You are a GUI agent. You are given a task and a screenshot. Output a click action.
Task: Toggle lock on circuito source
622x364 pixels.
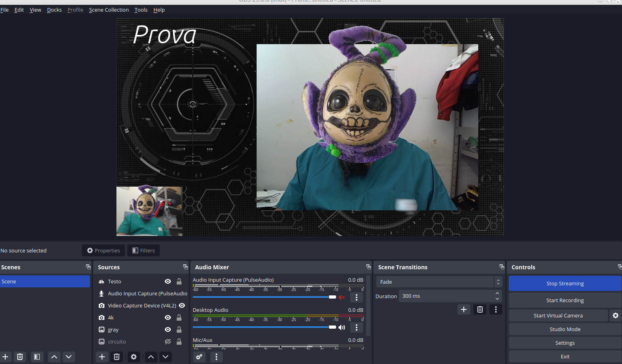tap(179, 342)
